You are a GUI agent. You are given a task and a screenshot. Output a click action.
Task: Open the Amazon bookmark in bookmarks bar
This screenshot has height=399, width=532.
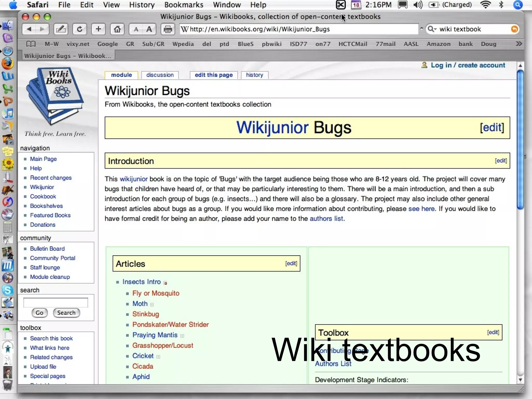pos(438,44)
